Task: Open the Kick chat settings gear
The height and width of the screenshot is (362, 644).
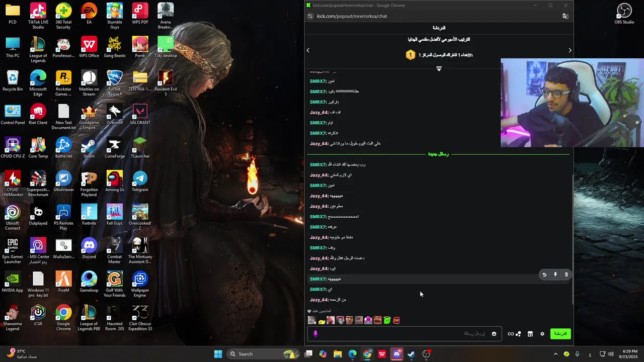Action: (542, 334)
